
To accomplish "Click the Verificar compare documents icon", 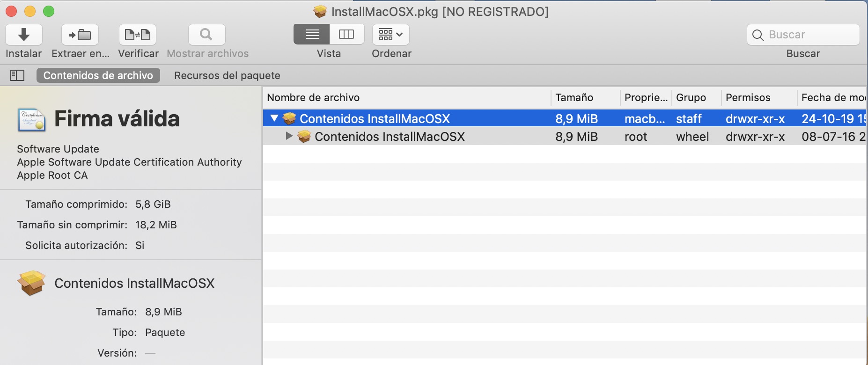I will (x=138, y=35).
